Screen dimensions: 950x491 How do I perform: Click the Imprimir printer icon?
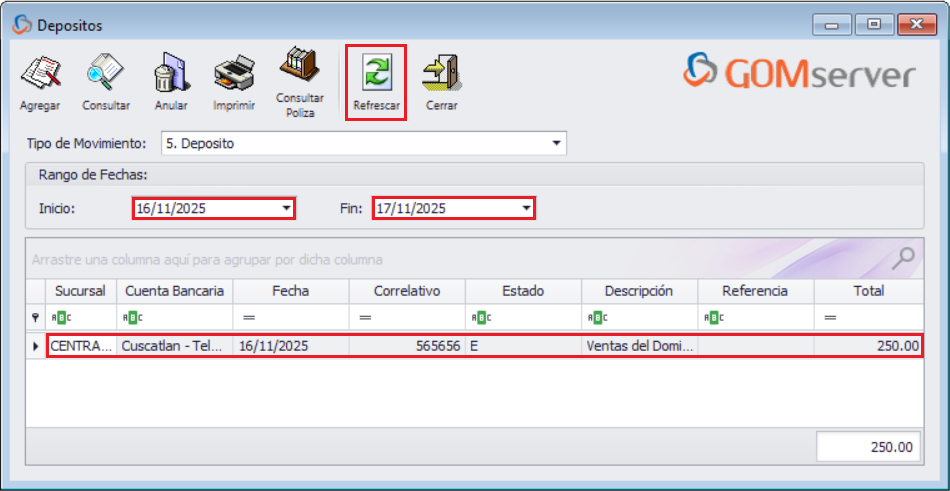(234, 73)
